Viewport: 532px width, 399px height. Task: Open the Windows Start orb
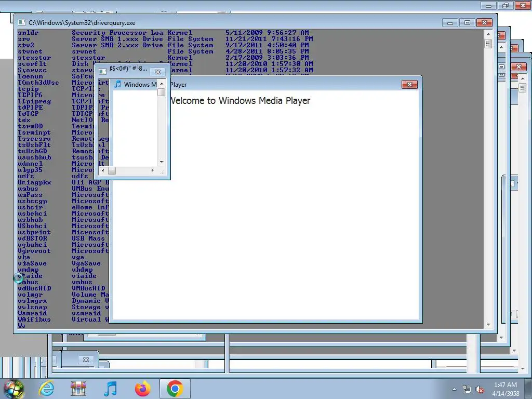[14, 389]
